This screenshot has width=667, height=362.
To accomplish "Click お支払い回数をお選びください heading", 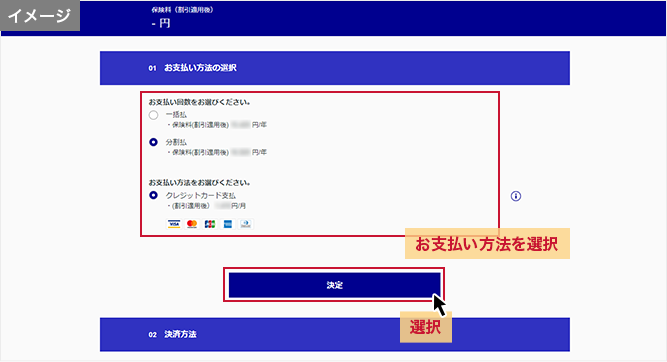I will click(x=199, y=102).
